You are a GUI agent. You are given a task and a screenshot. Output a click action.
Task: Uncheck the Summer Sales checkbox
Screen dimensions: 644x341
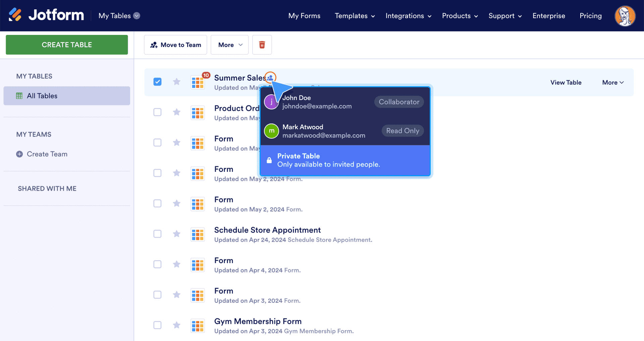[x=157, y=82]
